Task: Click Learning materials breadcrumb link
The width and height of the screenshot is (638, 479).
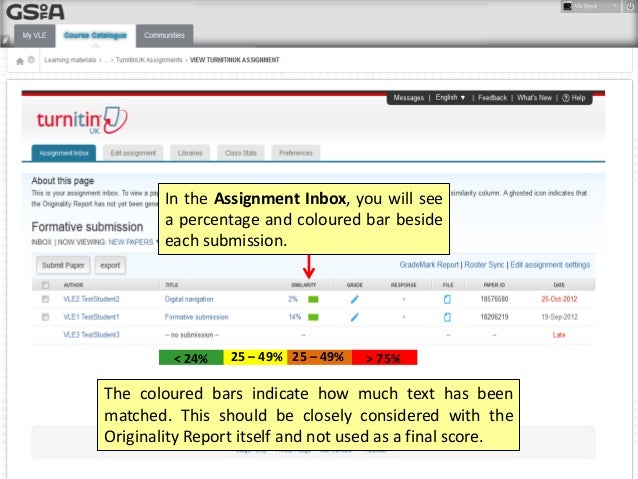Action: (70, 60)
